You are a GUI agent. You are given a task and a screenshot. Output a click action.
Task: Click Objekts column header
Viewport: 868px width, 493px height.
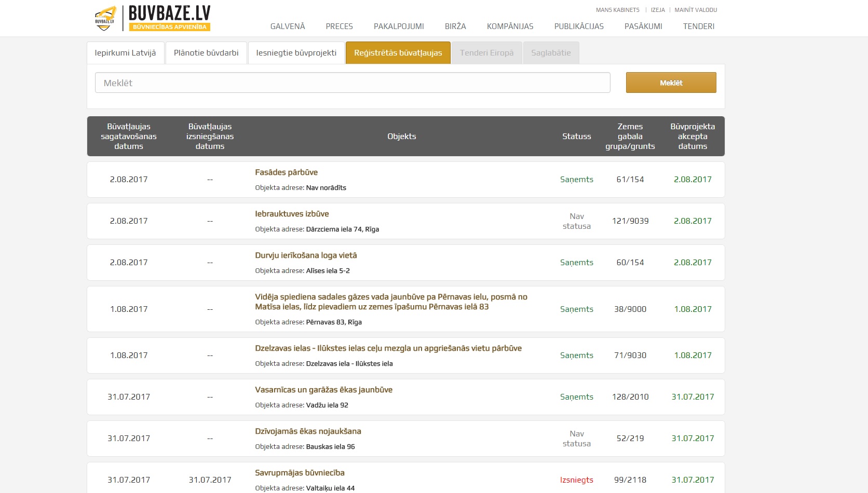point(402,136)
